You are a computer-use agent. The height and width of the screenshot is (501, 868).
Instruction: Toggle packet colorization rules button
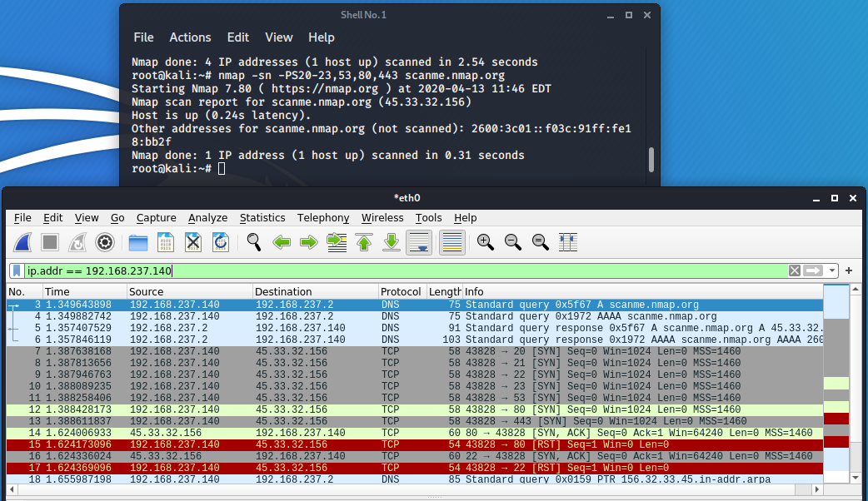(x=451, y=242)
